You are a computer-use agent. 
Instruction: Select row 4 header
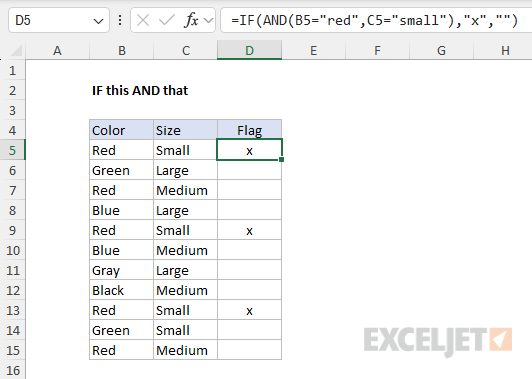[13, 130]
